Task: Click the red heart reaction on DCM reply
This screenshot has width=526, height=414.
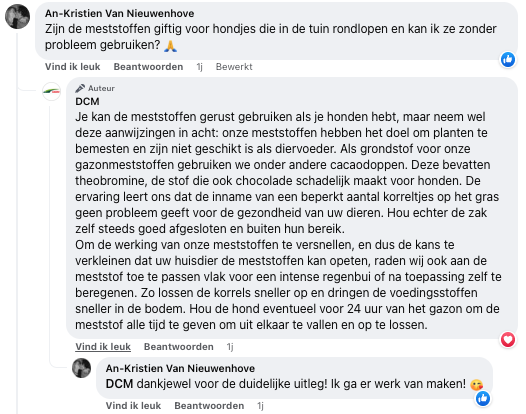Action: coord(508,340)
